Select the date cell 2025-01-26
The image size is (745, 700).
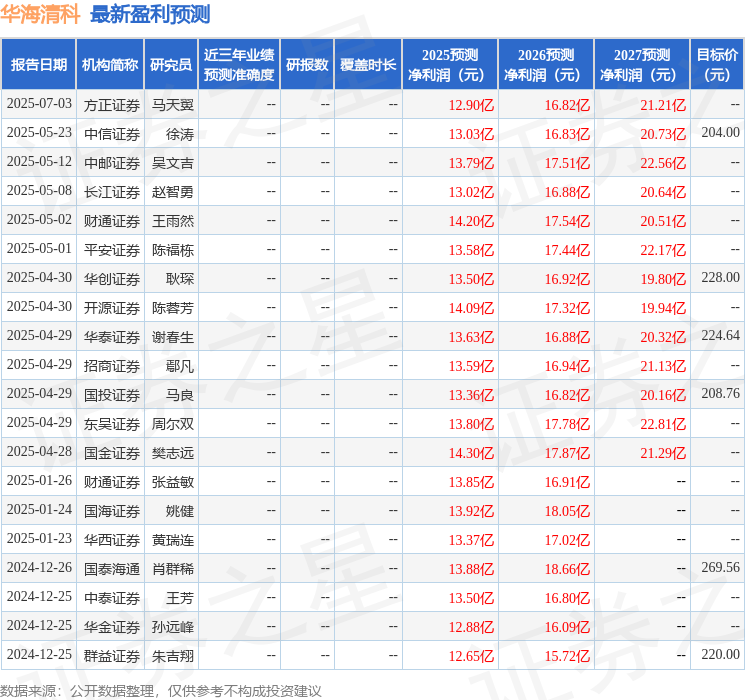(39, 480)
